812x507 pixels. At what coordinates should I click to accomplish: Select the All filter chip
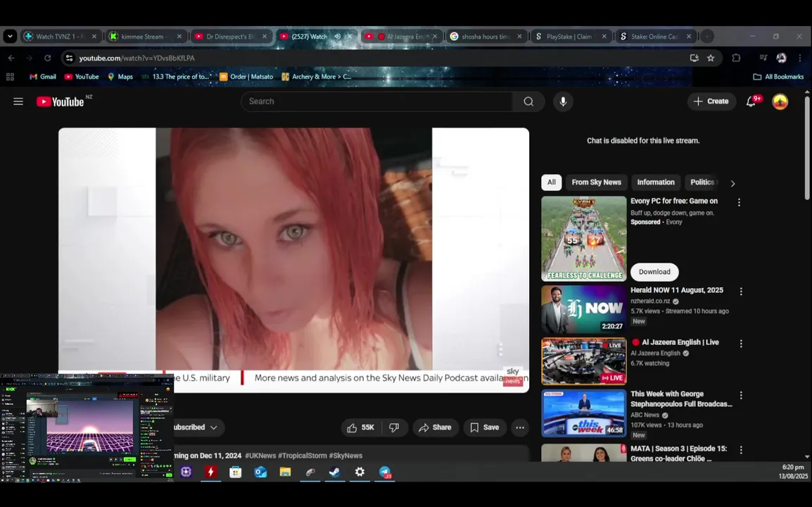[x=552, y=182]
